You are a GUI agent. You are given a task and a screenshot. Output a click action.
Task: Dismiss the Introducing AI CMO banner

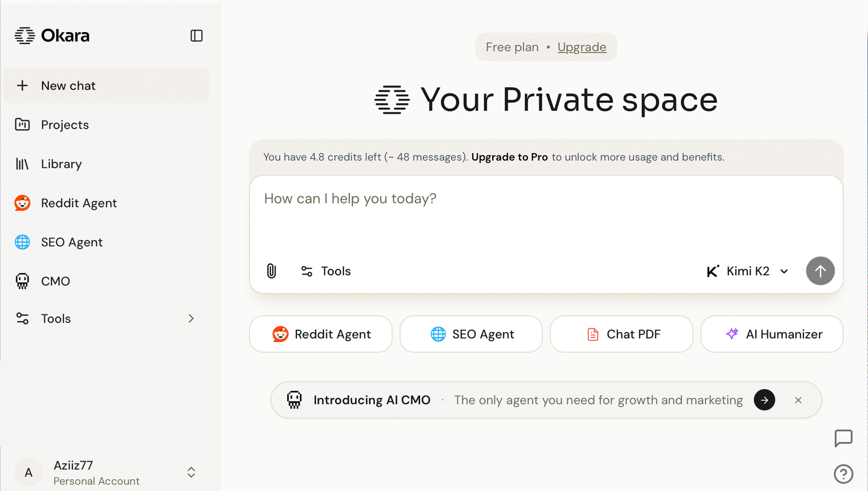pyautogui.click(x=798, y=400)
